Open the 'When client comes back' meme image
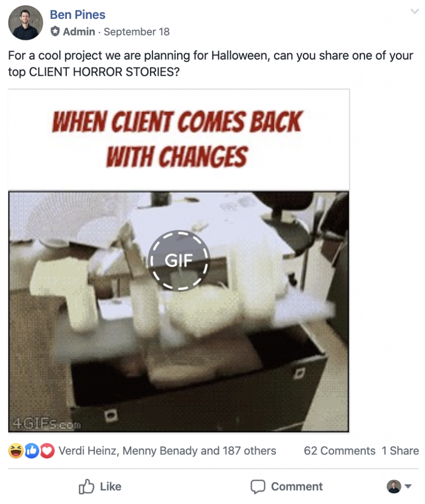 pyautogui.click(x=179, y=261)
